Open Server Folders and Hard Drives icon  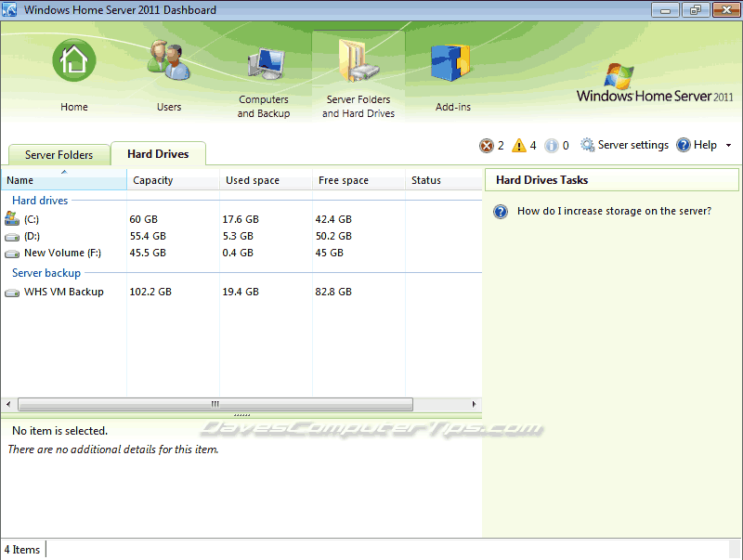pyautogui.click(x=358, y=60)
